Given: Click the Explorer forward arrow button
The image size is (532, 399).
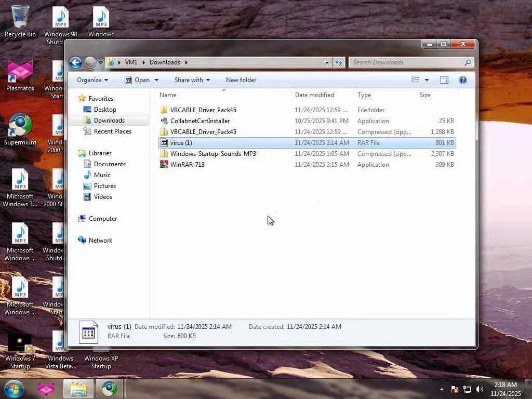Looking at the screenshot, I should click(90, 62).
